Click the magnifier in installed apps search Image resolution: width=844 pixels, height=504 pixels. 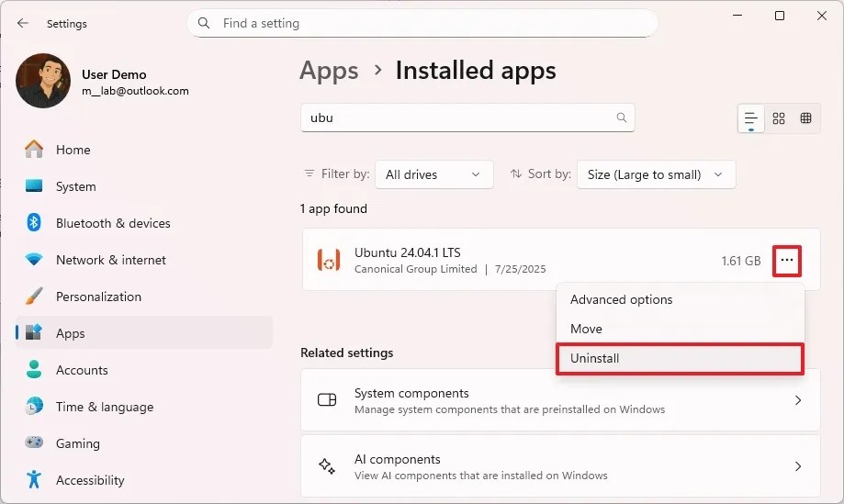click(x=621, y=118)
